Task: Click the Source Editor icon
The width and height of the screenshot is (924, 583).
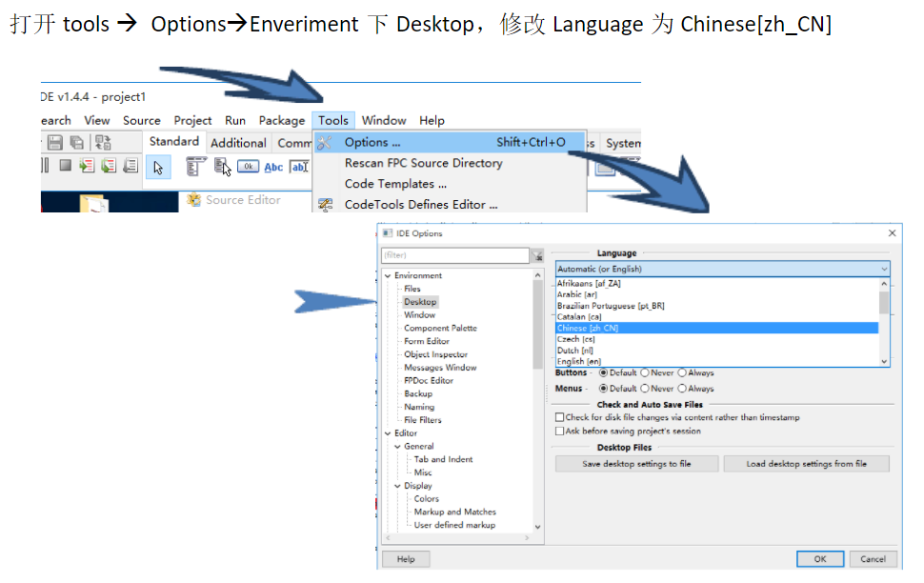Action: (x=193, y=200)
